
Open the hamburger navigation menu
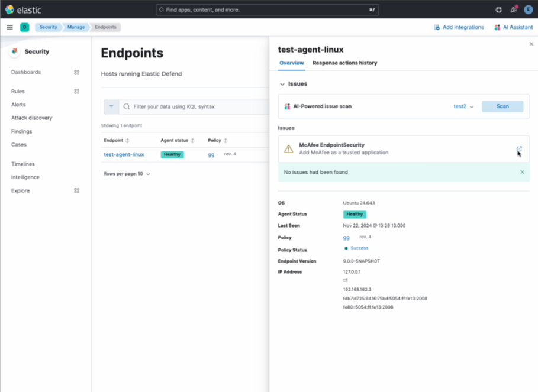click(9, 27)
